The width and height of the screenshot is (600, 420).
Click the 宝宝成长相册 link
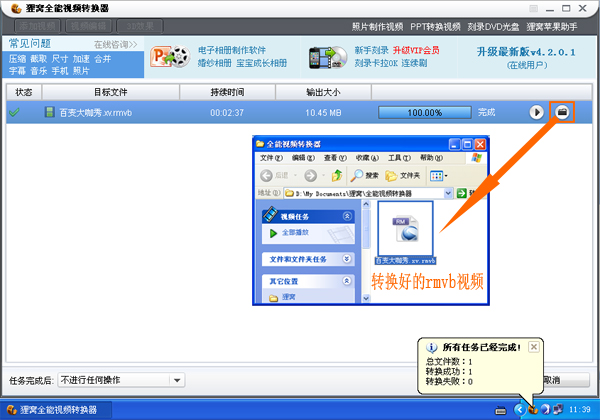point(261,63)
